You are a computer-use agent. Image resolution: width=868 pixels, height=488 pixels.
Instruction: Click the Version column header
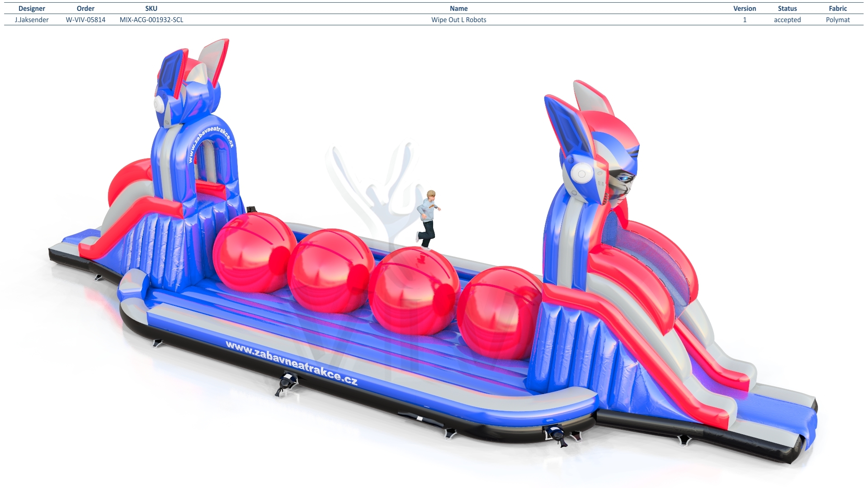745,9
